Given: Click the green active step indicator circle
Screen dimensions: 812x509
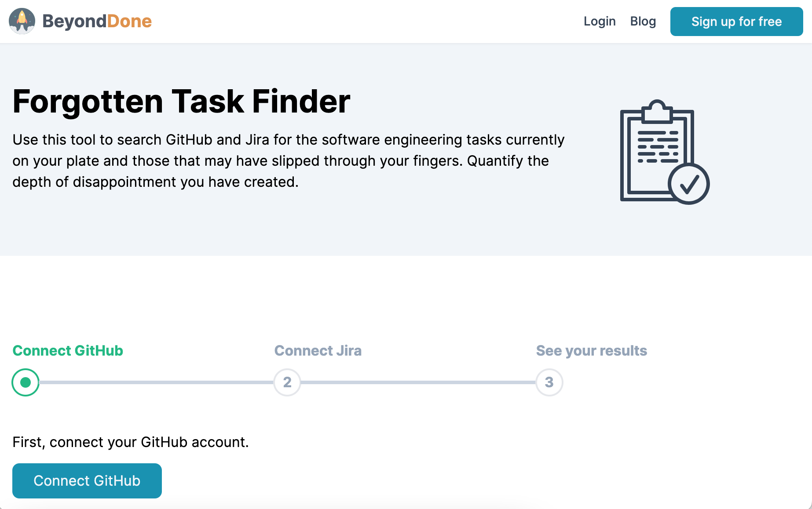Looking at the screenshot, I should (25, 382).
